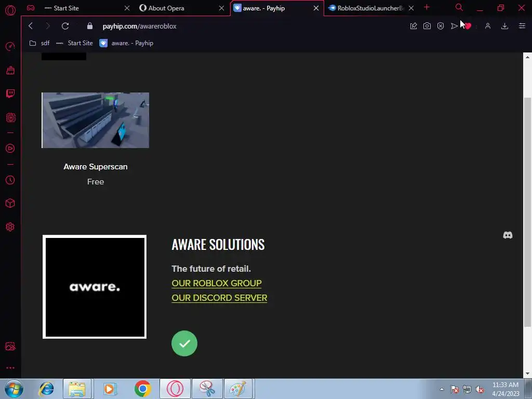The image size is (532, 399).
Task: Open Start Site bookmark
Action: [x=74, y=43]
